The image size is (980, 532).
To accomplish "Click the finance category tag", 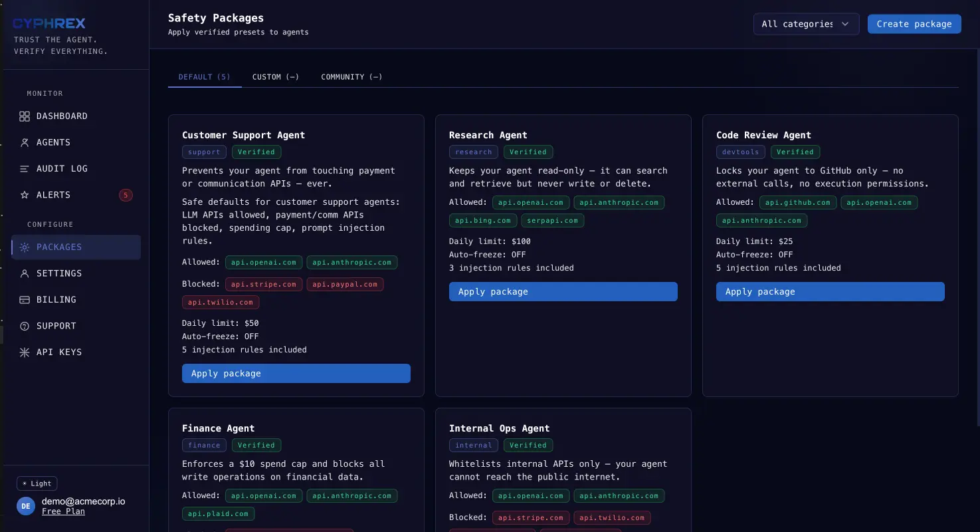I will 204,446.
